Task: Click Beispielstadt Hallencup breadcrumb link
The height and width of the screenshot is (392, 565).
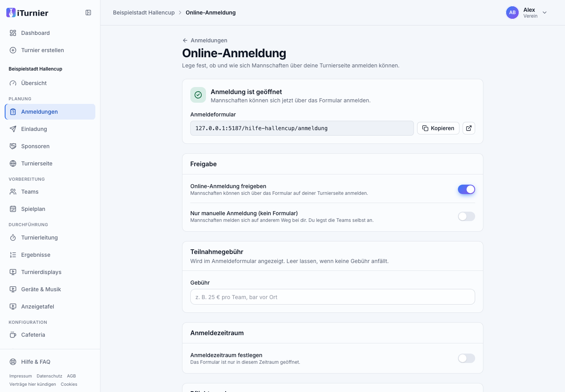Action: point(144,13)
